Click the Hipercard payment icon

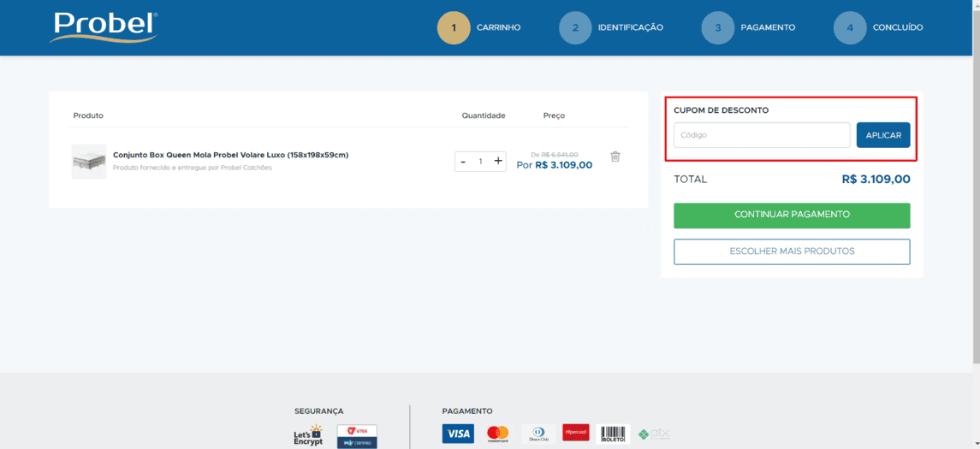576,433
